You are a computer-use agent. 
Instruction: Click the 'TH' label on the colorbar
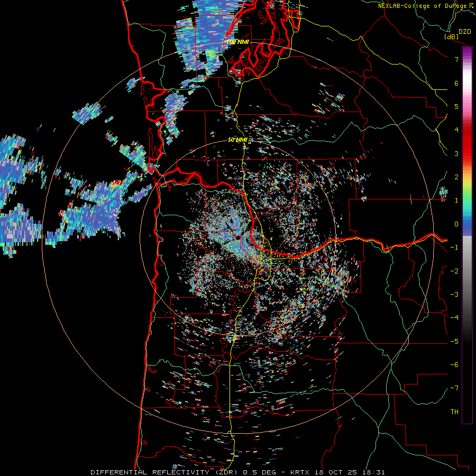(x=454, y=411)
